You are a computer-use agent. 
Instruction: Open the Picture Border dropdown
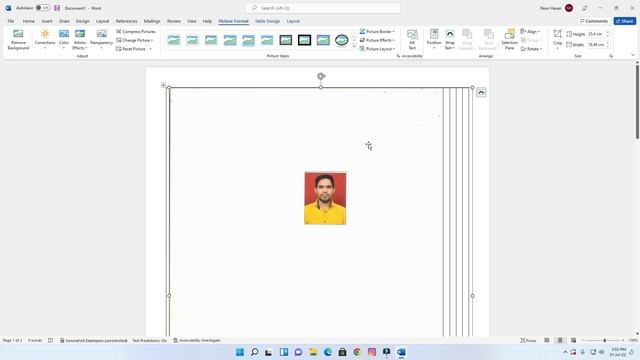(377, 31)
